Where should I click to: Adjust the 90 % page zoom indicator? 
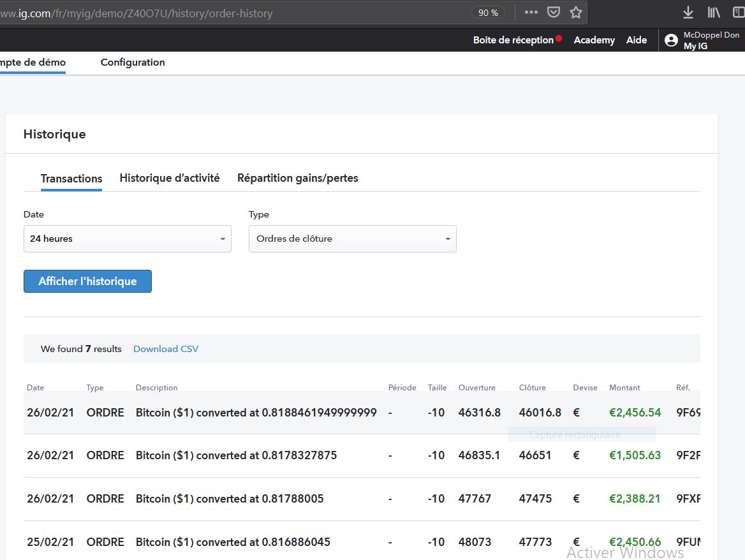488,13
